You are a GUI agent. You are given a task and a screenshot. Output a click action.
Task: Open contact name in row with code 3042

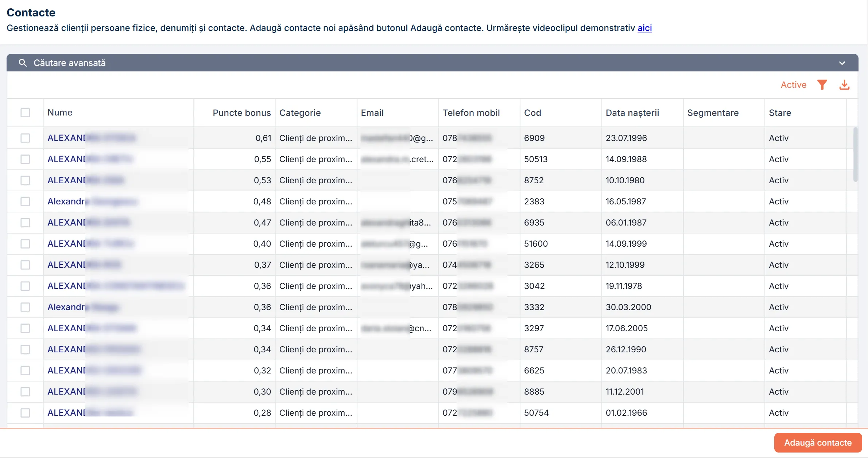point(116,286)
